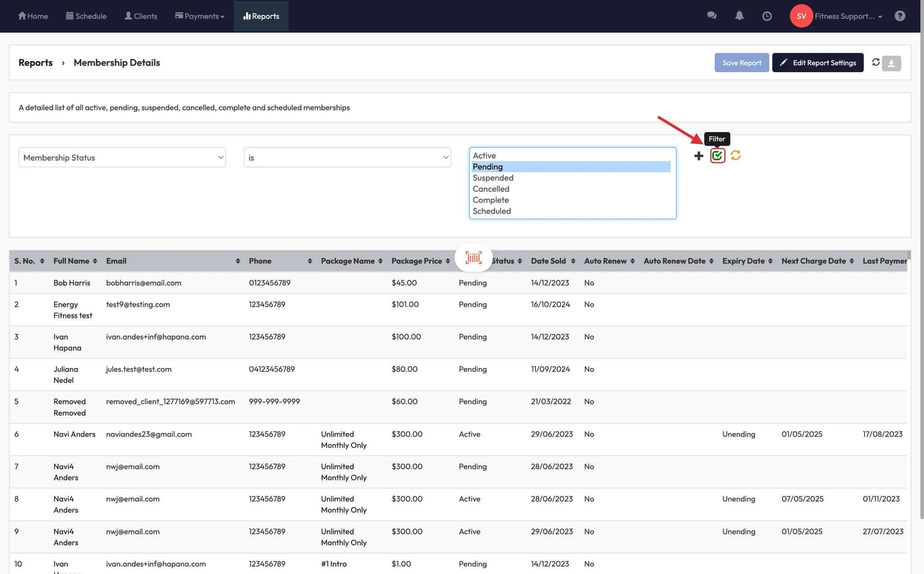Open the help question mark icon
This screenshot has height=574, width=924.
900,16
